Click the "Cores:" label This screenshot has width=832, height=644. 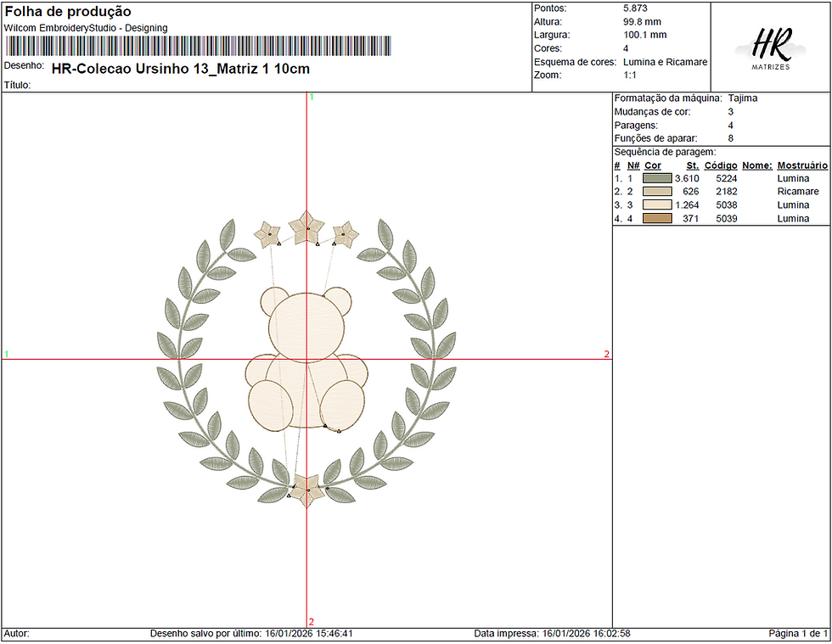[548, 48]
